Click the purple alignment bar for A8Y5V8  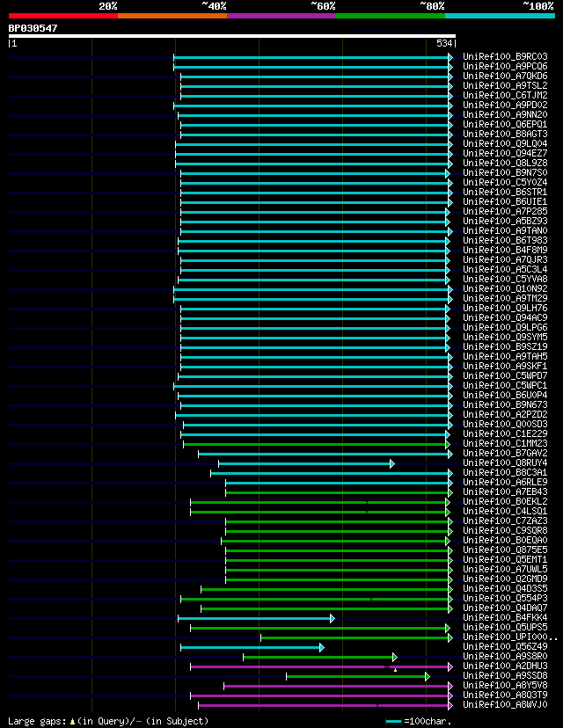coord(338,686)
